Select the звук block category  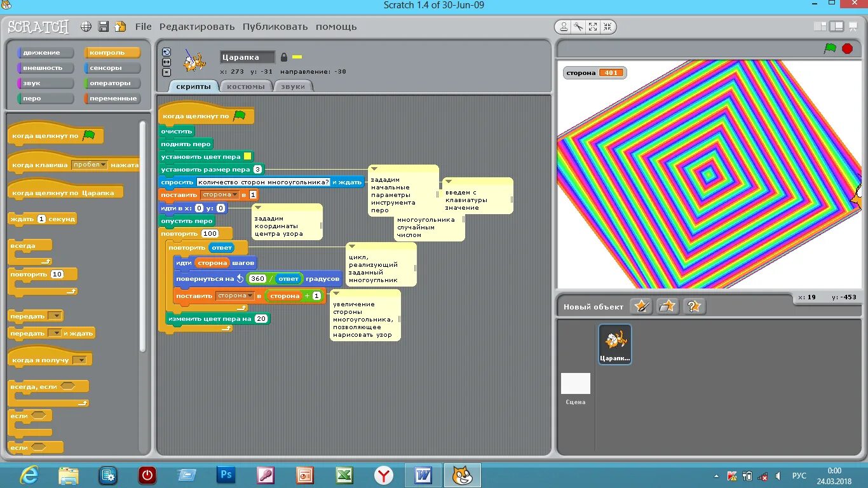[46, 83]
